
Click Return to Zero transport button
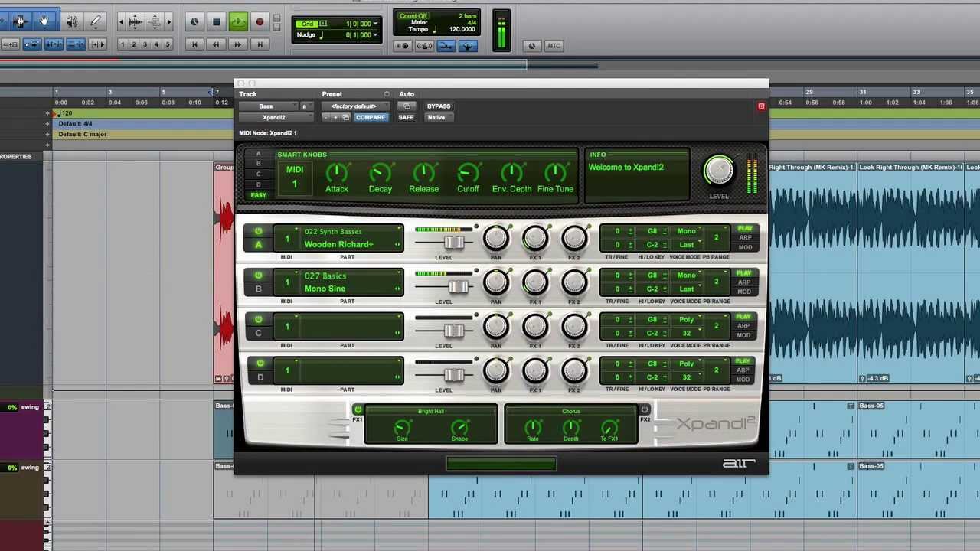coord(194,45)
